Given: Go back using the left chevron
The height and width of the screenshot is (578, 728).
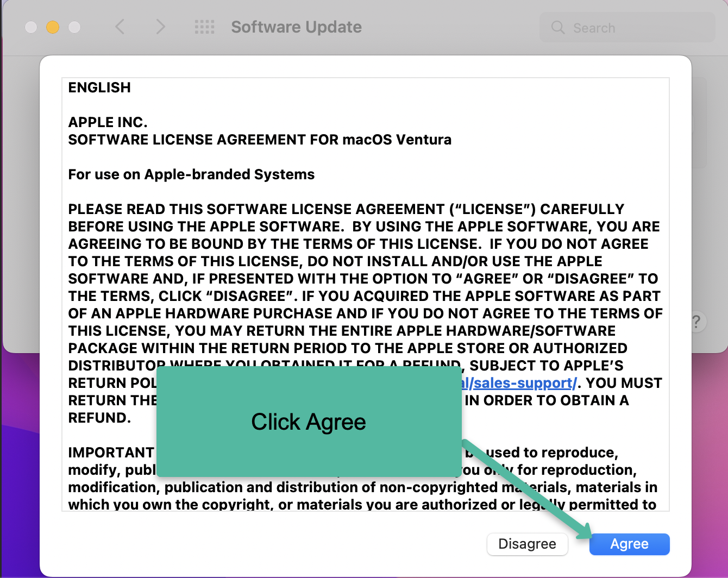Looking at the screenshot, I should pyautogui.click(x=120, y=27).
